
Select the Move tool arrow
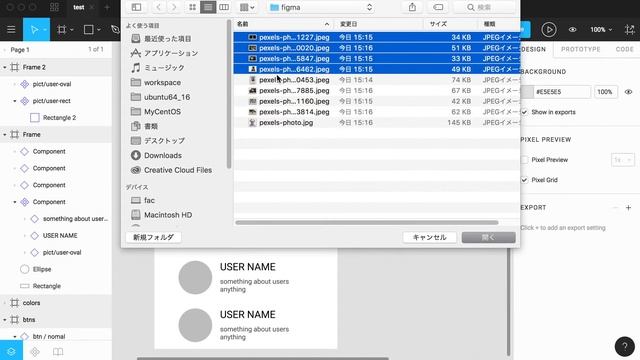point(33,29)
